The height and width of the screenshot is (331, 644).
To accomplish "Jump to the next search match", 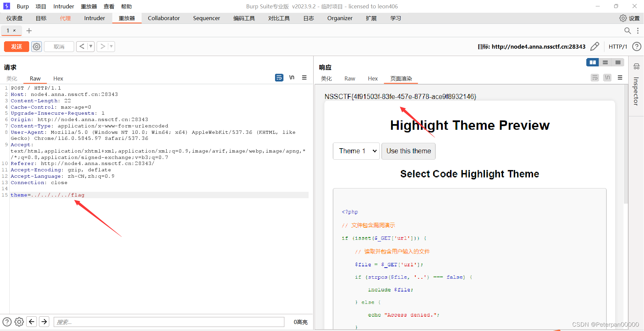I will point(44,322).
